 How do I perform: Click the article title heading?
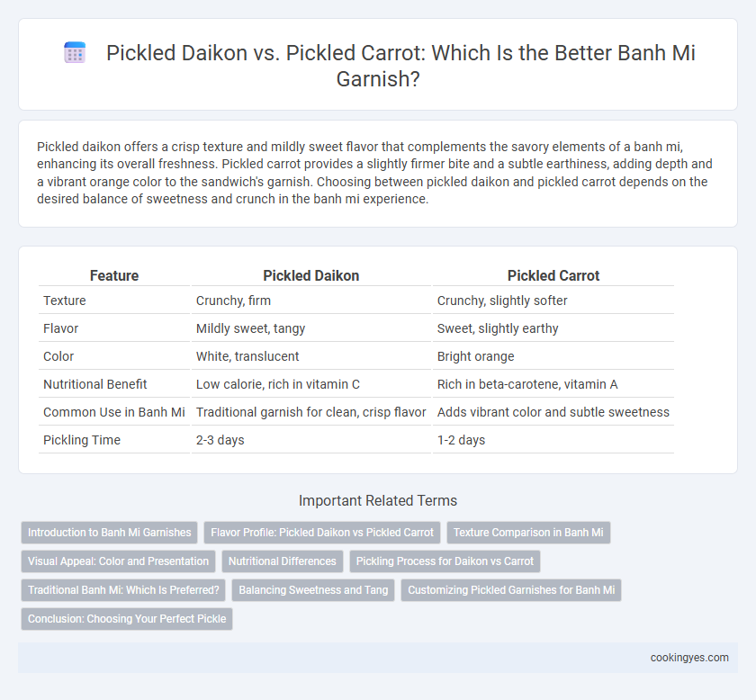[x=400, y=66]
